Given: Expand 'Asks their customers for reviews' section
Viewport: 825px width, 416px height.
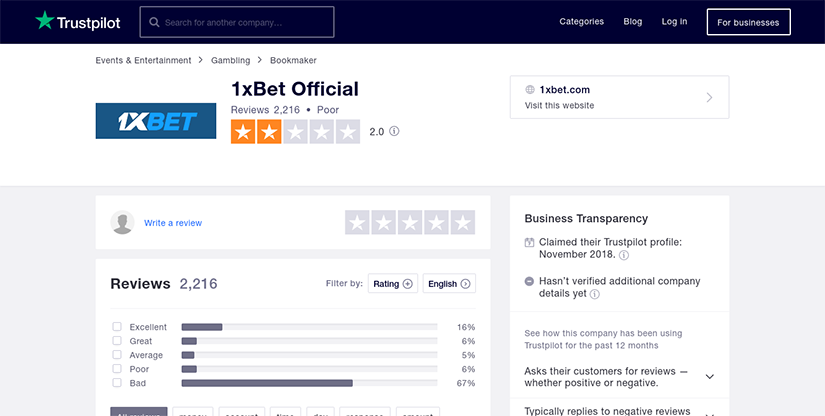Looking at the screenshot, I should (709, 377).
